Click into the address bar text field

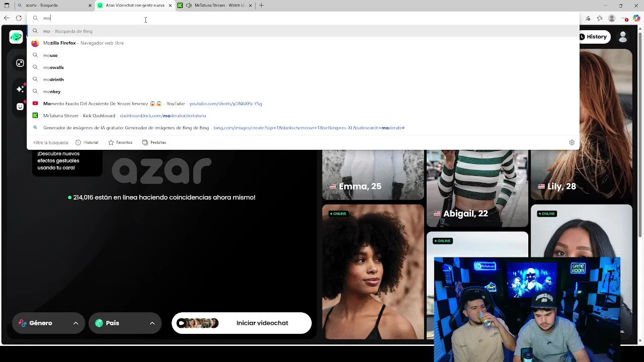click(x=302, y=18)
